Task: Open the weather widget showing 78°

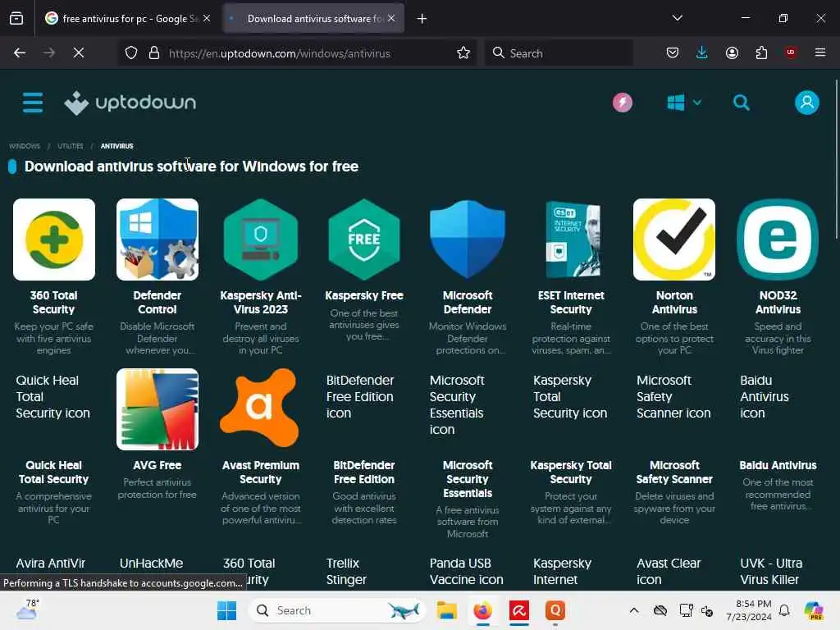Action: 27,610
